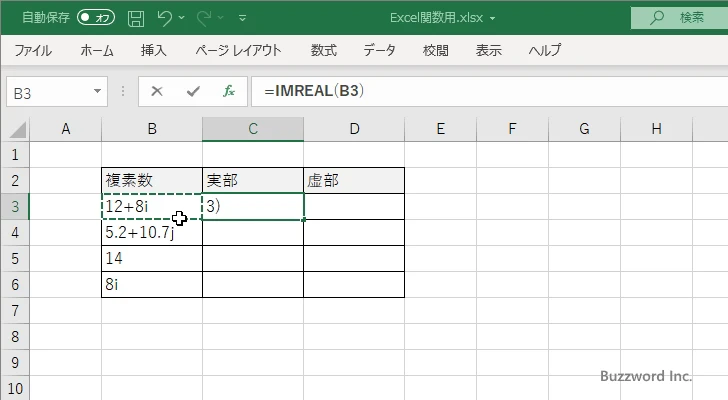Switch to the 挿入 tab

point(154,50)
